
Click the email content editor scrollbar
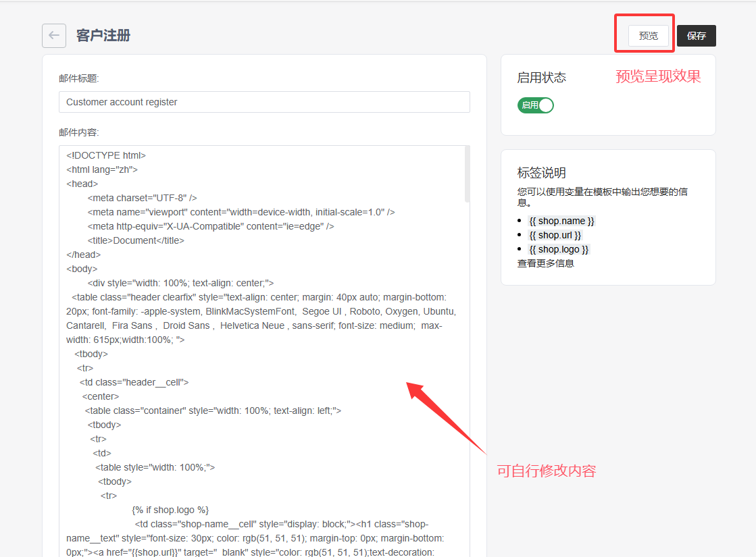point(466,174)
